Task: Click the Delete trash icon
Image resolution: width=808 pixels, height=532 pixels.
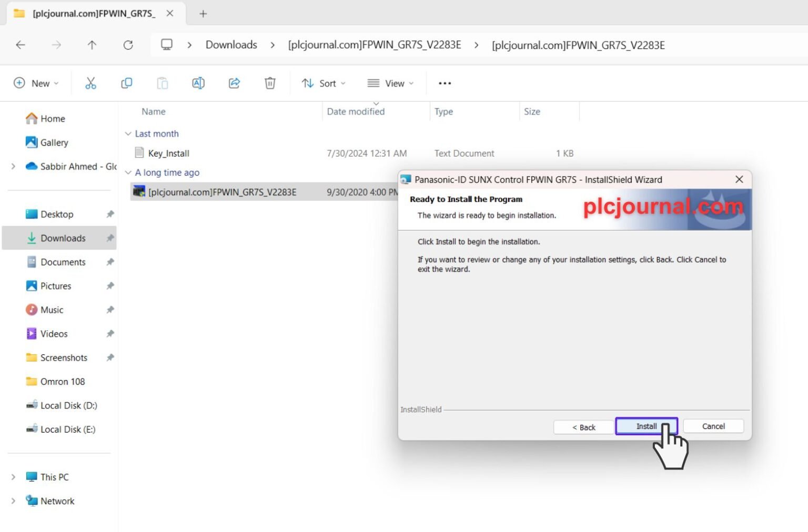Action: [270, 83]
